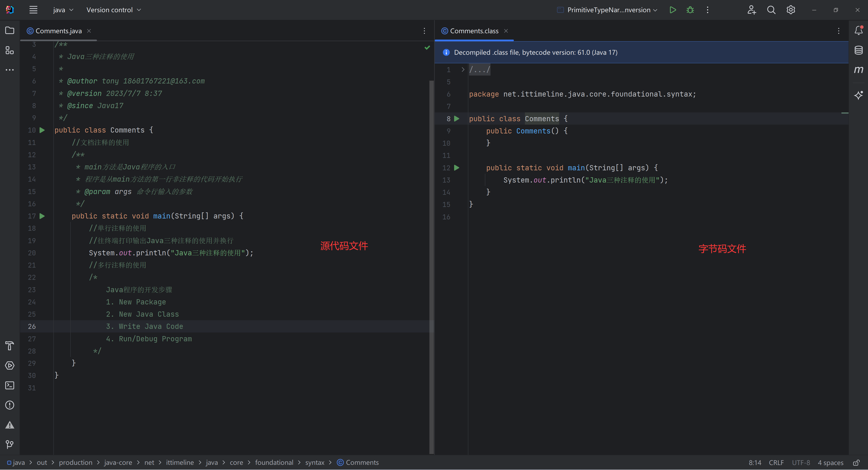This screenshot has width=868, height=470.
Task: Click 'public class Comments' in source editor
Action: point(99,130)
